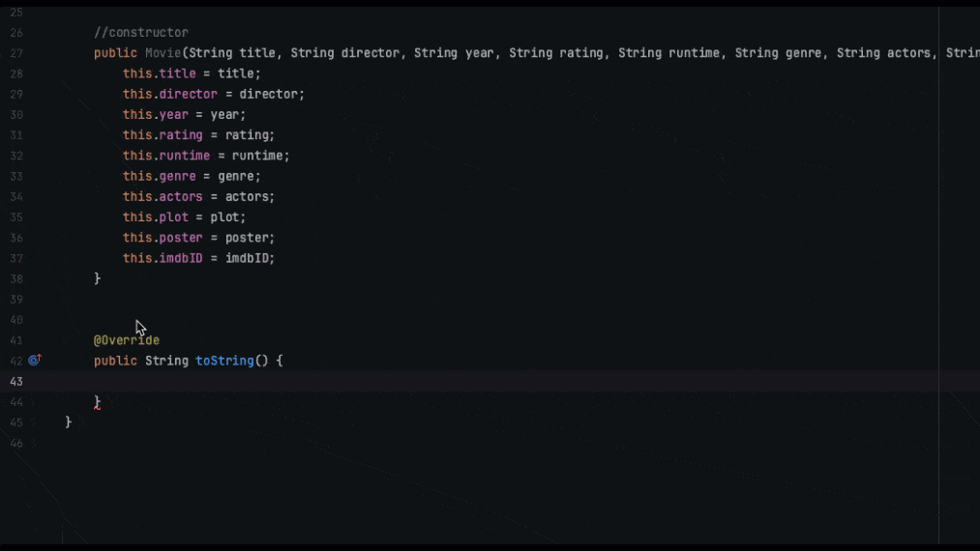Click the 'String runtime' constructor parameter
The image size is (980, 551).
[x=668, y=53]
